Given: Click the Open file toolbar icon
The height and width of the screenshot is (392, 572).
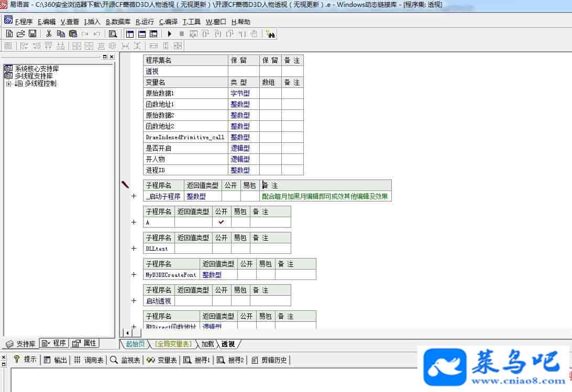Looking at the screenshot, I should [20, 33].
